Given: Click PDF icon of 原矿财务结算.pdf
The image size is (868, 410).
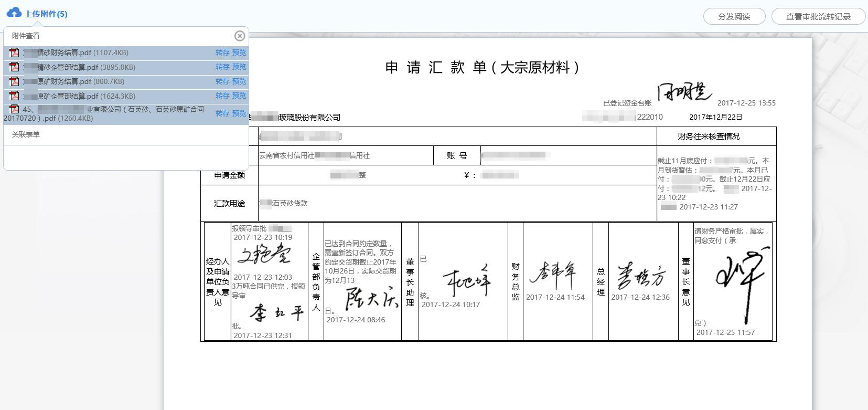Looking at the screenshot, I should point(14,81).
